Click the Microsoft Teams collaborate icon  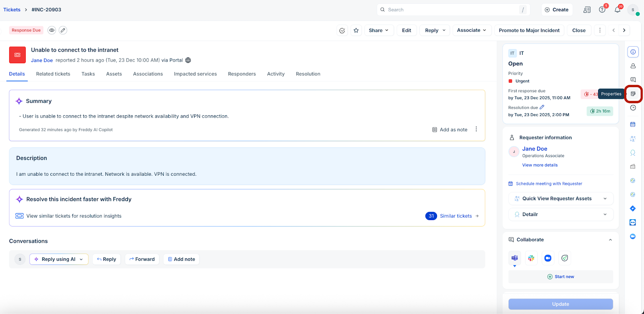[514, 258]
